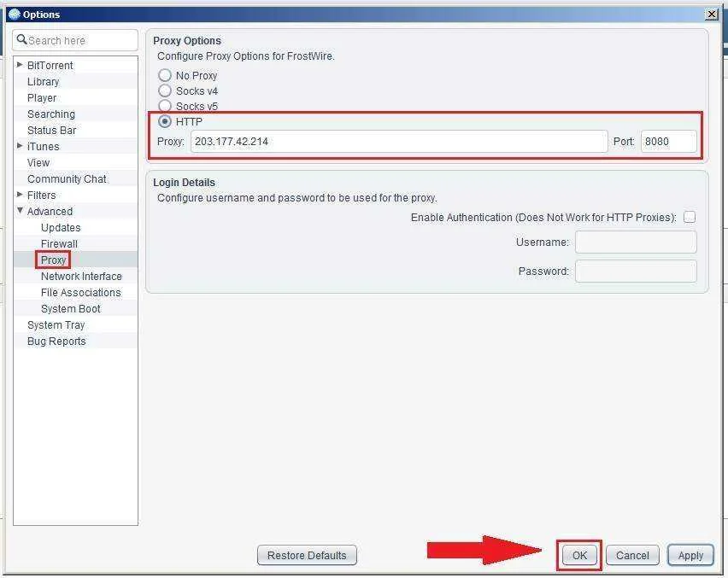Select Firewall under Advanced

(x=59, y=244)
